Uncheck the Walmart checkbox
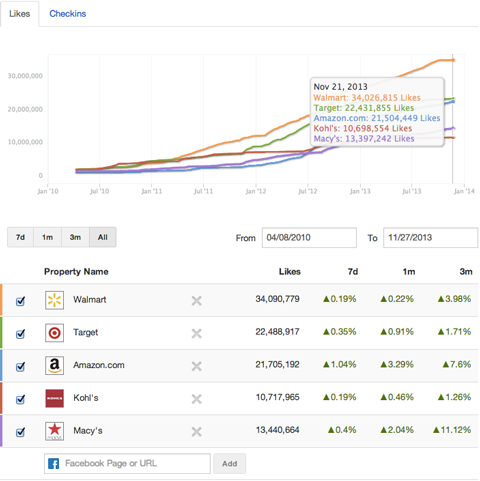 point(20,301)
